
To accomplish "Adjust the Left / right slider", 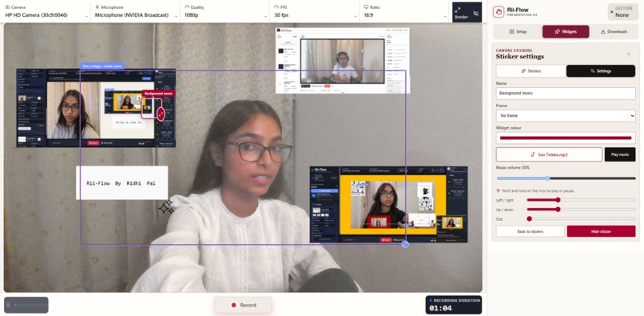I will [x=581, y=200].
